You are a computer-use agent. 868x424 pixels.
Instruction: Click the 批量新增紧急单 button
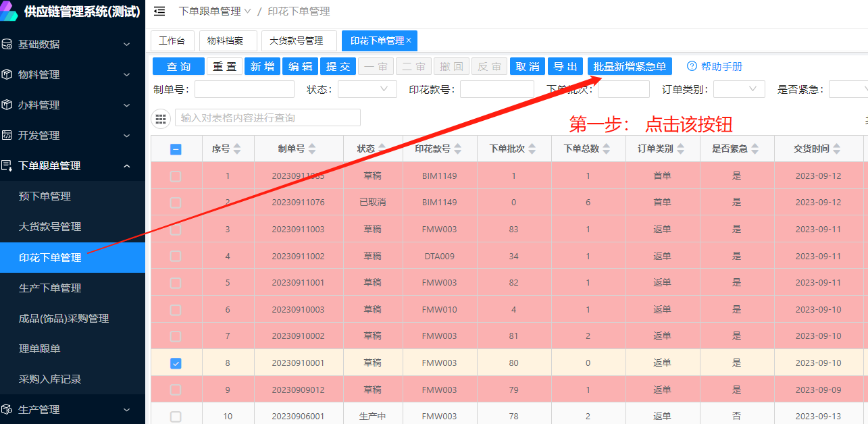click(630, 66)
